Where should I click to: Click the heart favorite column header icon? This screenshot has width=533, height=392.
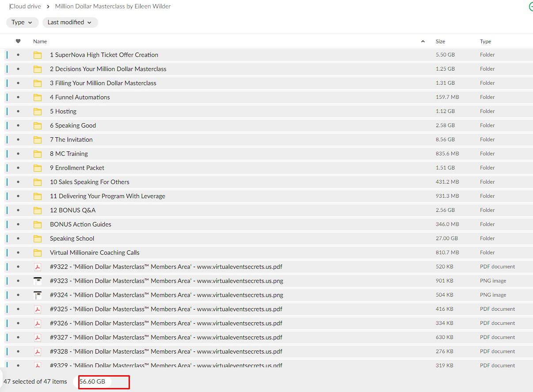point(18,41)
